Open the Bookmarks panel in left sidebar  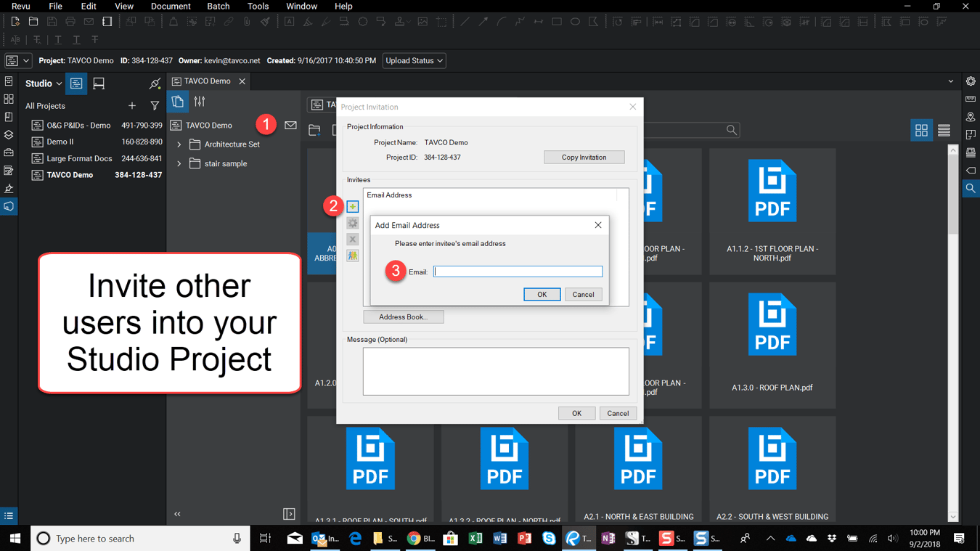9,115
